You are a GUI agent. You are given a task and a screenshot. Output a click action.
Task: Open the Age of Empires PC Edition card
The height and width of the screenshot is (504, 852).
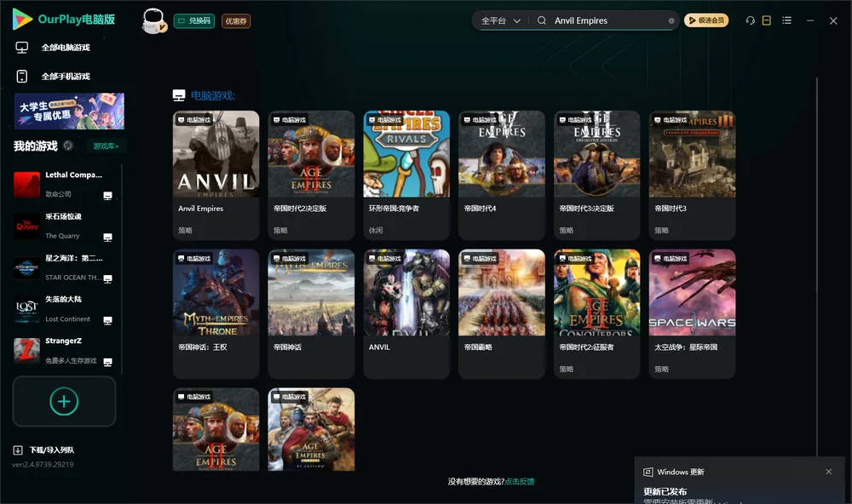tap(311, 429)
